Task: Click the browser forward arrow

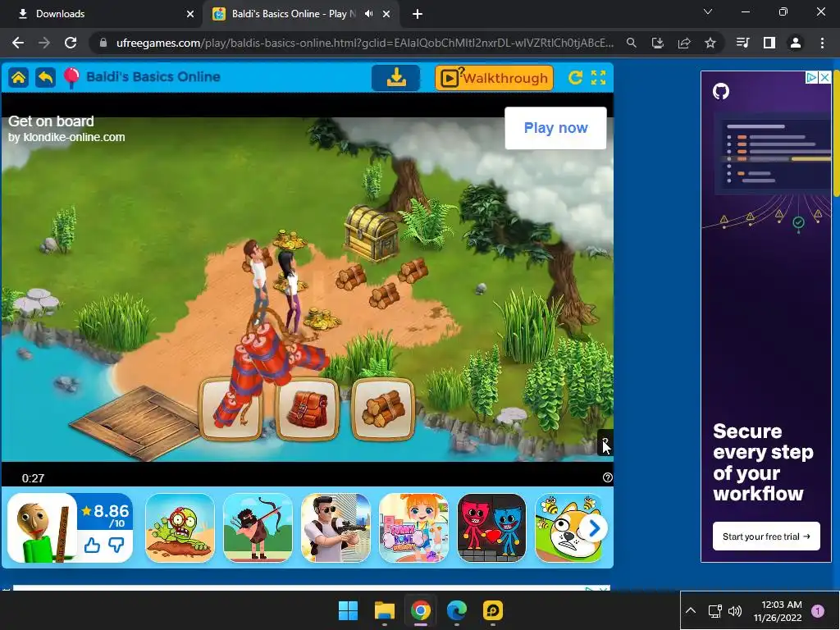Action: point(44,43)
